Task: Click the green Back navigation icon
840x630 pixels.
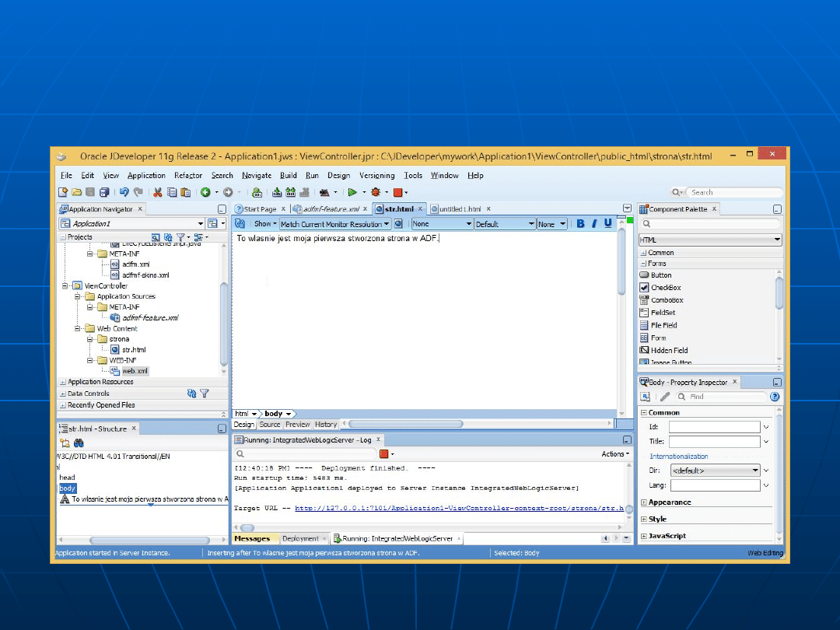Action: pos(205,192)
